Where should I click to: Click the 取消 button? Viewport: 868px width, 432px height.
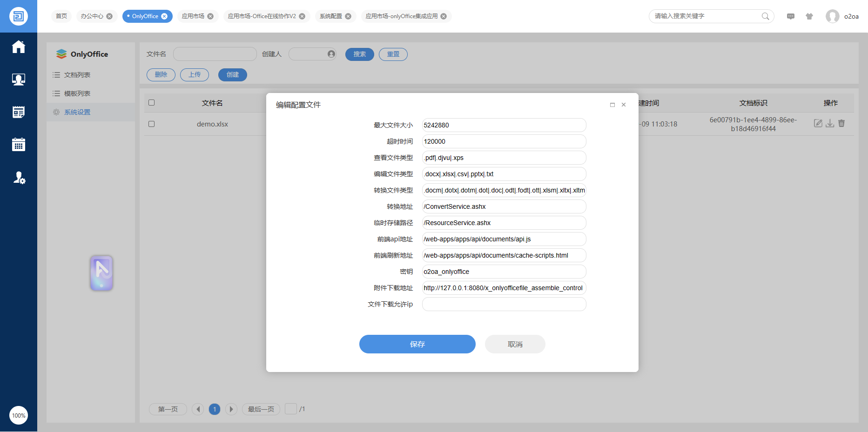pos(515,344)
